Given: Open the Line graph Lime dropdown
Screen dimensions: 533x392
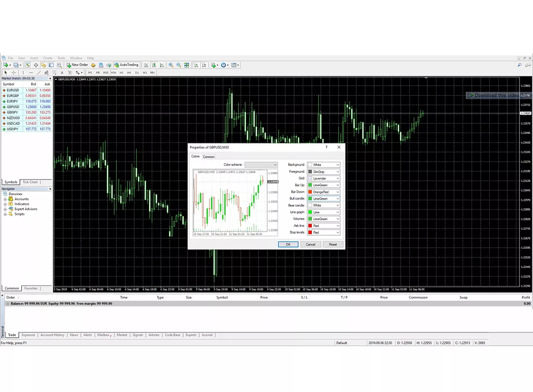Looking at the screenshot, I should [x=324, y=212].
